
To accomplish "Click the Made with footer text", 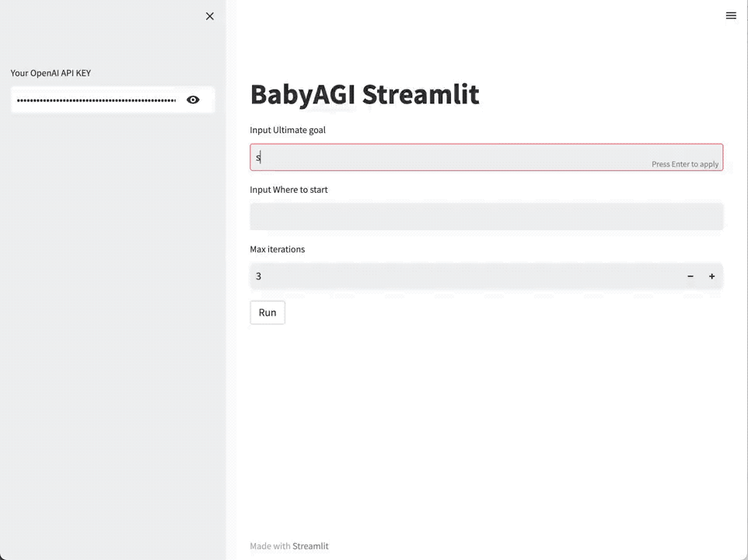I will click(x=270, y=546).
